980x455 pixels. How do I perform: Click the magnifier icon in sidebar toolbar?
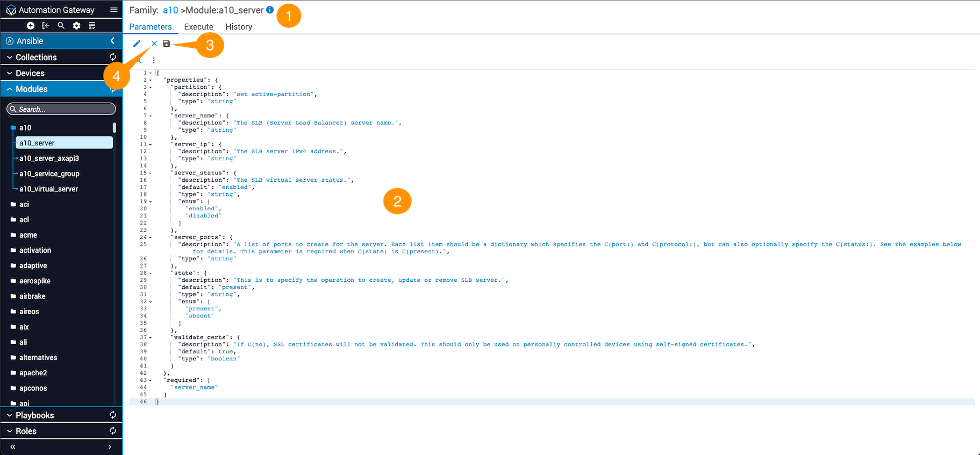coord(61,26)
